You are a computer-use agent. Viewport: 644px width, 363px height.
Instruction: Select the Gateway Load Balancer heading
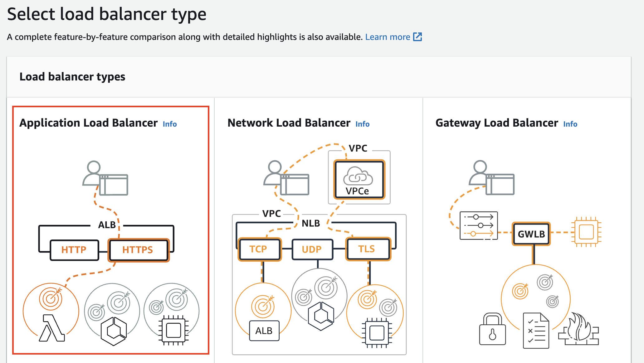(497, 123)
